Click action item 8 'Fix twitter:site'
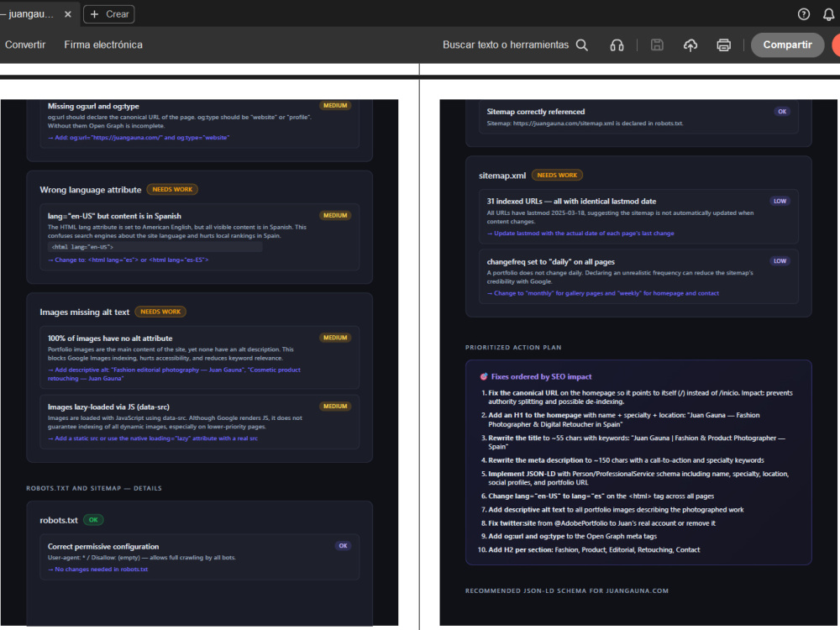840x630 pixels. (x=598, y=523)
